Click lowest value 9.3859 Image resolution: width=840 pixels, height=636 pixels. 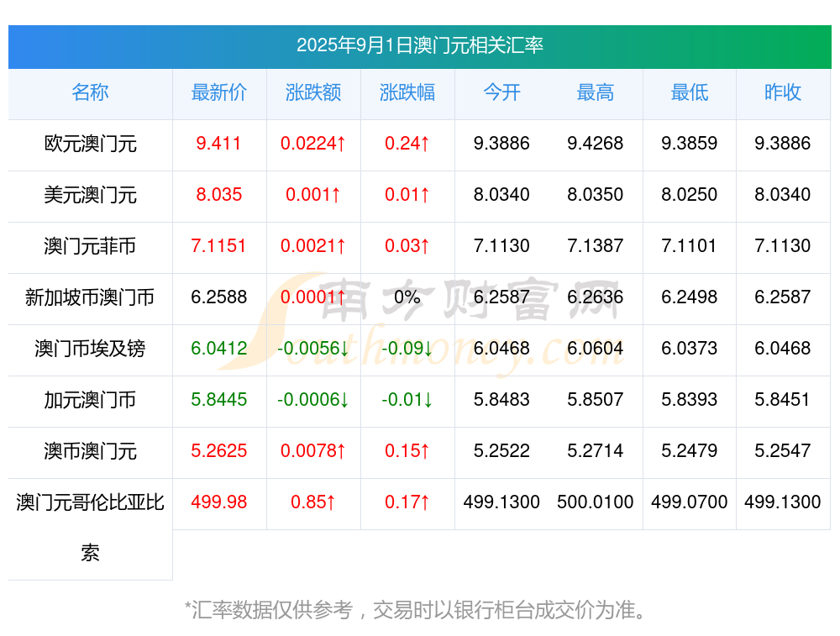point(690,144)
